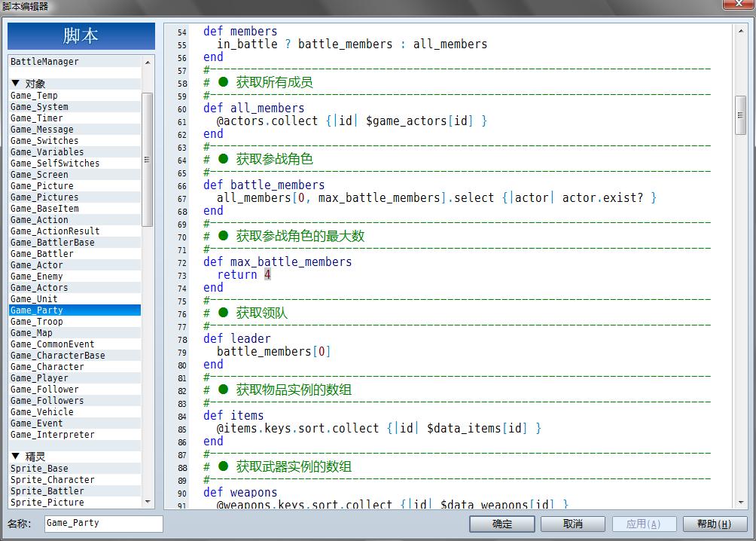Click the code editor scroll-up arrow

tap(741, 31)
